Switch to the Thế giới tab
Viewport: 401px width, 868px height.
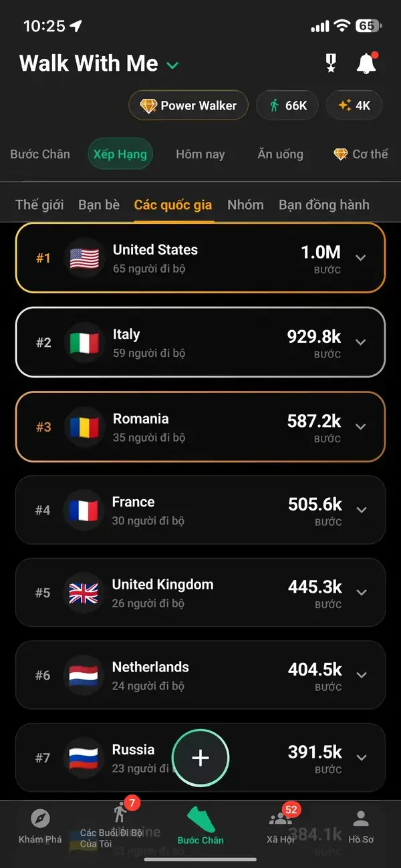39,204
